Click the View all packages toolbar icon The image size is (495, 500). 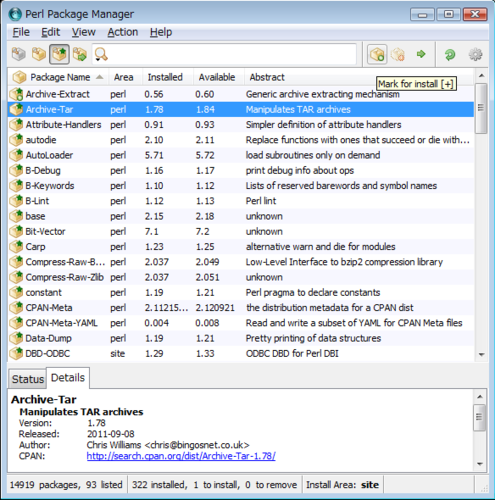coord(19,54)
